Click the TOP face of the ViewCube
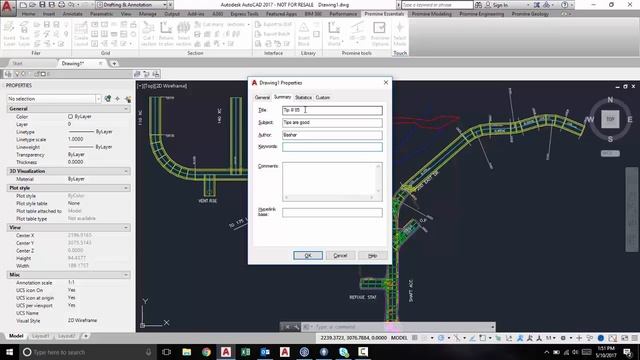The height and width of the screenshot is (360, 640). pos(610,119)
